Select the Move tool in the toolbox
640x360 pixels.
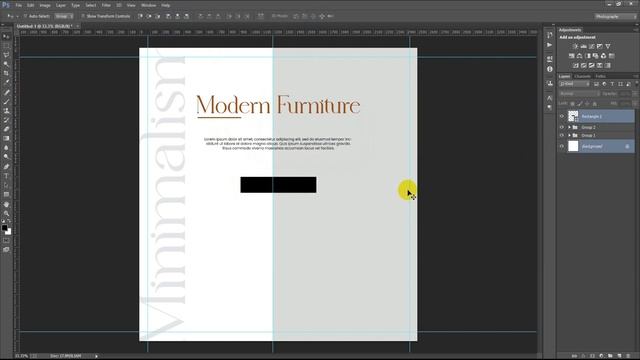pyautogui.click(x=6, y=37)
